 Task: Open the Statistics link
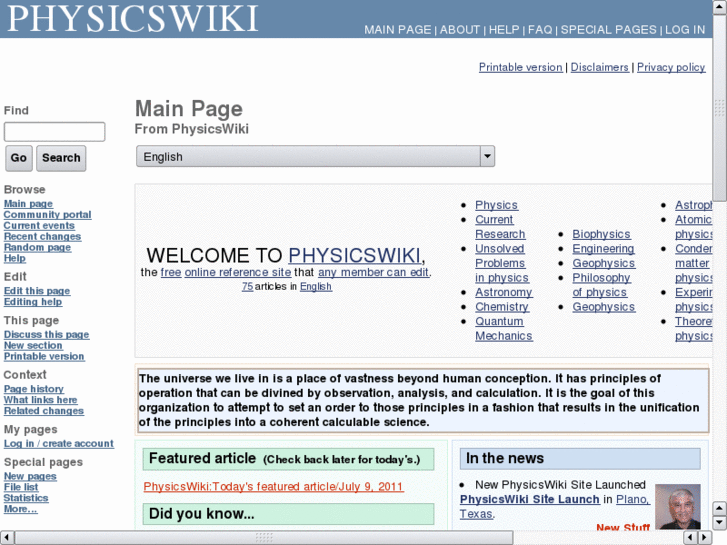26,498
